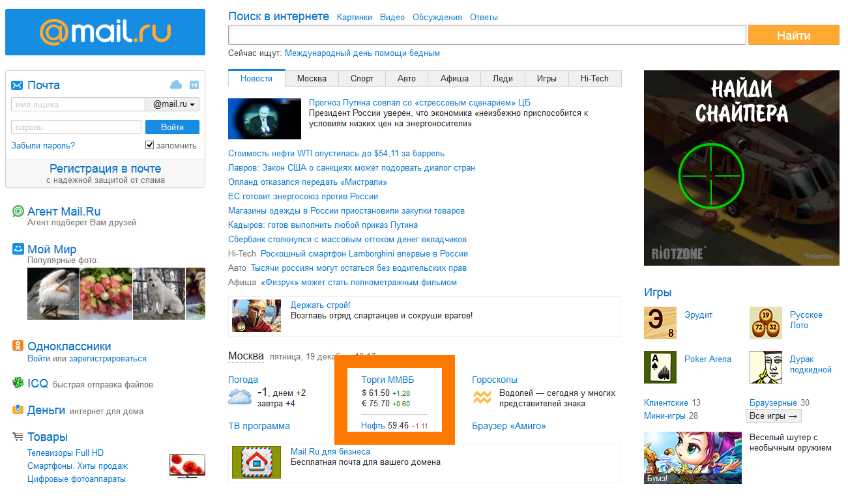Image resolution: width=848 pixels, height=504 pixels.
Task: Click the Мой Мир icon
Action: [x=18, y=249]
